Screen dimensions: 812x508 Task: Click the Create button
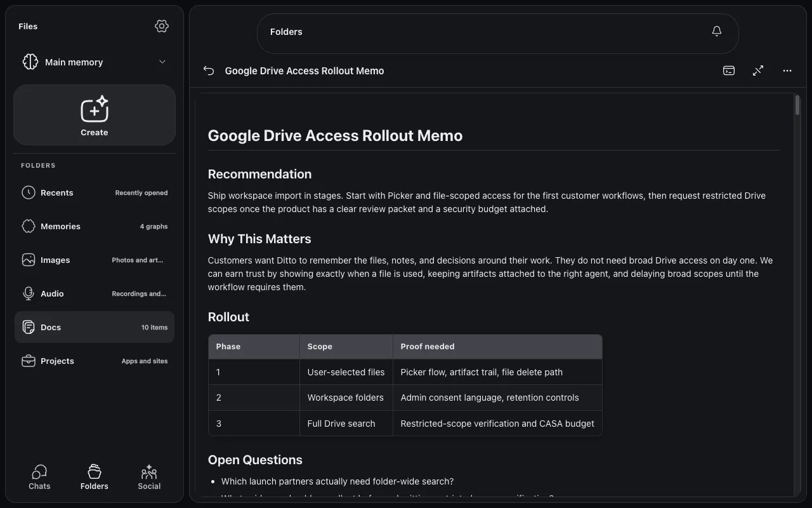(95, 115)
